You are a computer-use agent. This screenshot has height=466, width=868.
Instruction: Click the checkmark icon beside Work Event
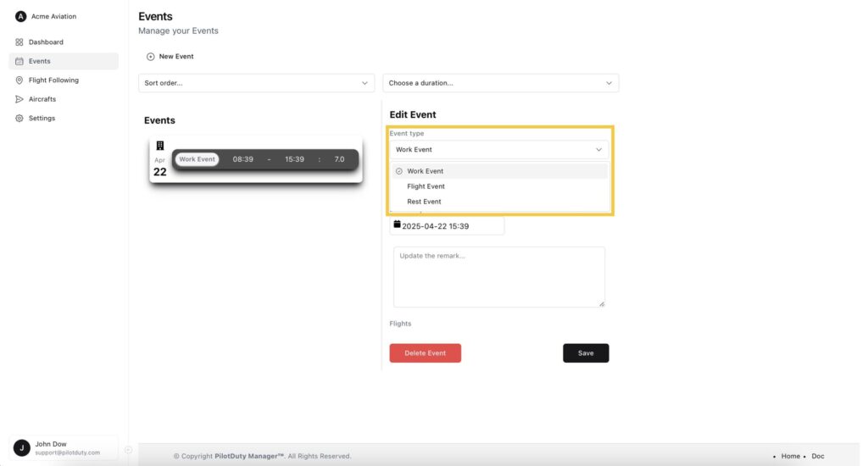pyautogui.click(x=399, y=171)
